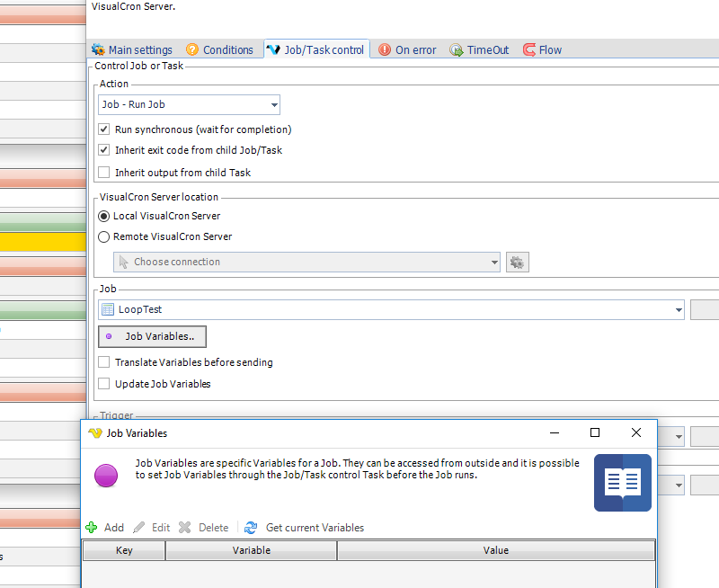Uncheck Run synchronous checkbox

tap(104, 129)
